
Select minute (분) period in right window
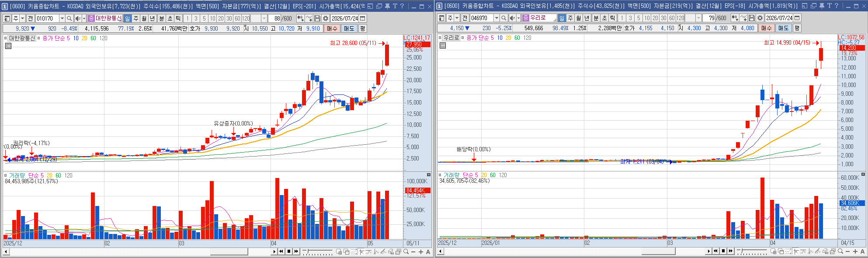coord(596,18)
